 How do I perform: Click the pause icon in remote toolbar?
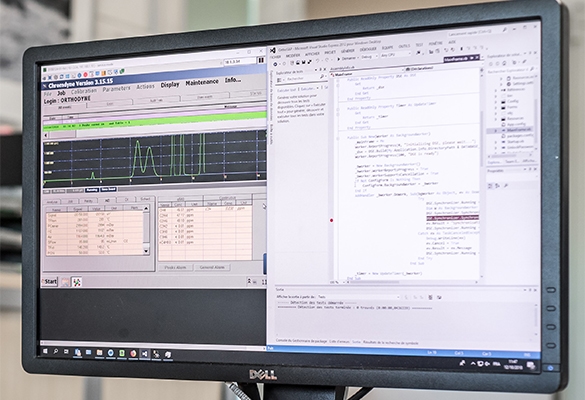coord(261,60)
